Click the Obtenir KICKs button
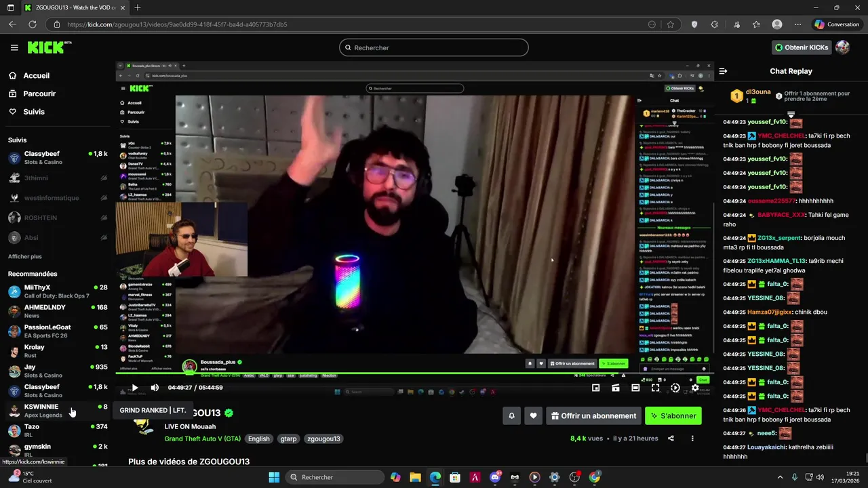This screenshot has width=868, height=488. click(x=802, y=47)
